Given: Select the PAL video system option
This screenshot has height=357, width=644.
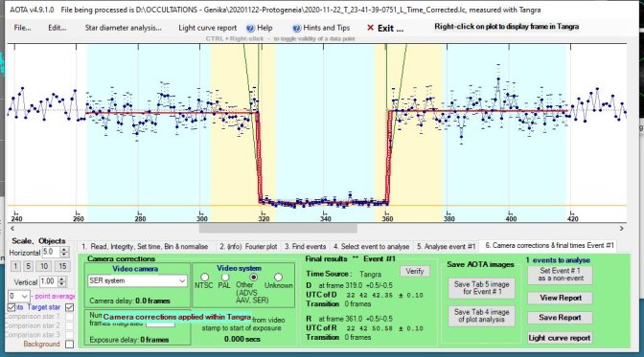Looking at the screenshot, I should [x=224, y=278].
